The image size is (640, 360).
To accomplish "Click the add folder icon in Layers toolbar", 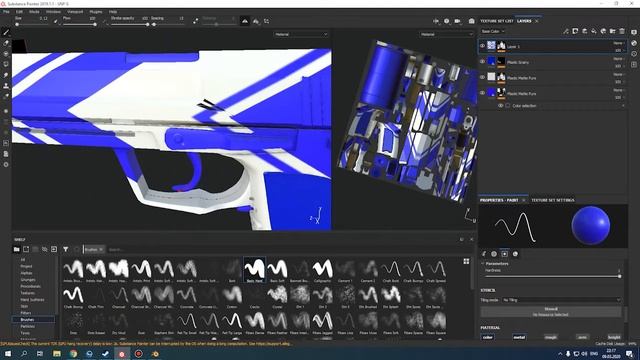I will click(x=613, y=31).
